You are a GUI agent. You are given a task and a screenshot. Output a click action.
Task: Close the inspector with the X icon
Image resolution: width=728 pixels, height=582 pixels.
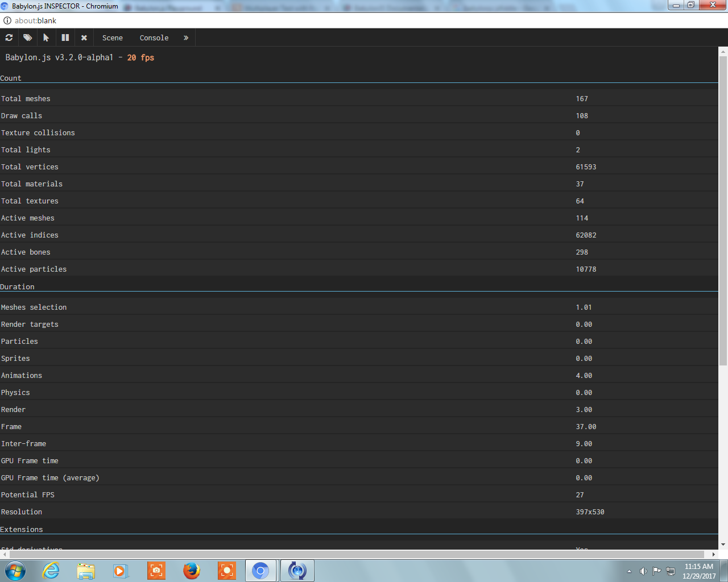tap(84, 38)
